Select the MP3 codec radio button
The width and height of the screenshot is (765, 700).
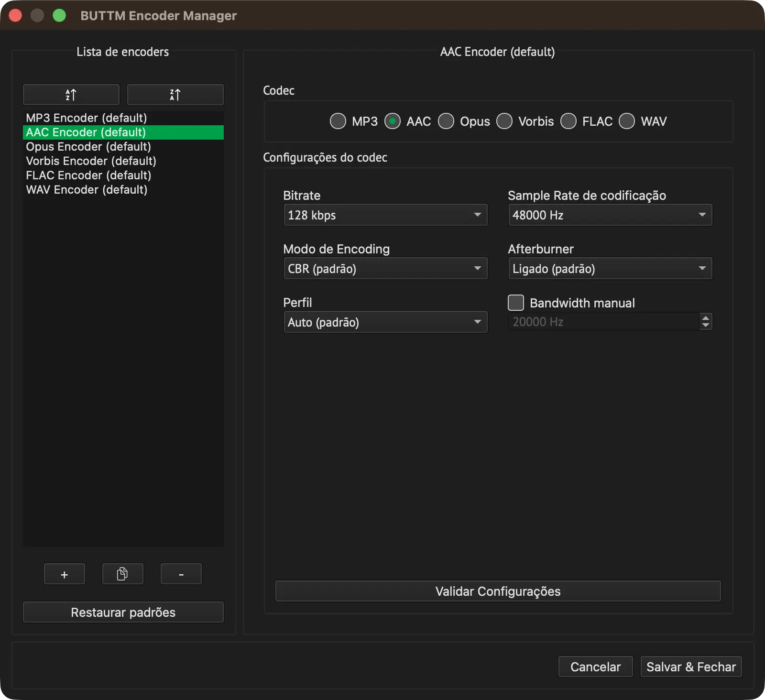tap(338, 121)
